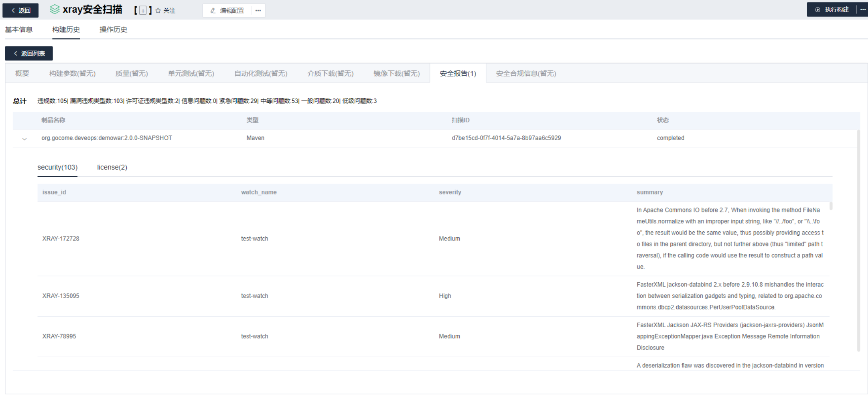Screen dimensions: 868x396
Task: Toggle the 关注 star to follow this pipeline
Action: pos(157,10)
